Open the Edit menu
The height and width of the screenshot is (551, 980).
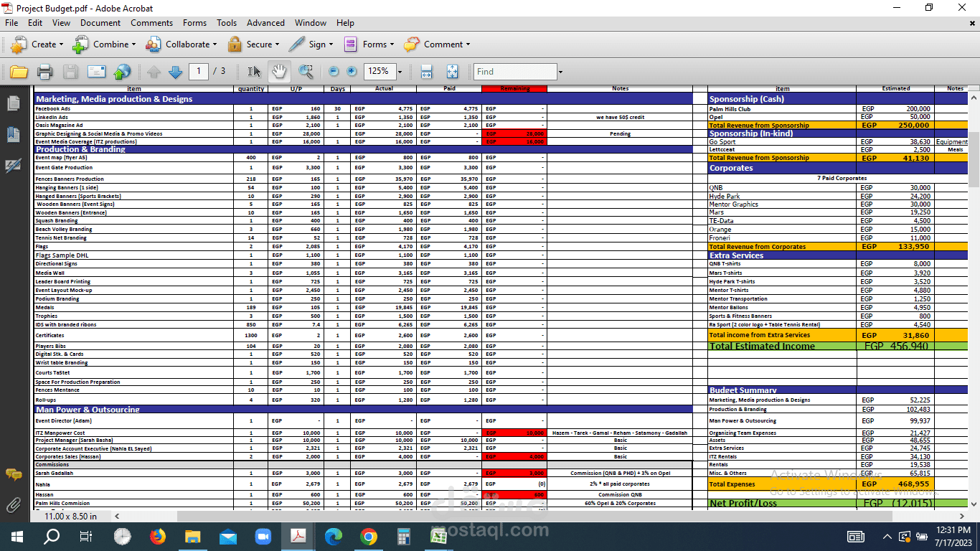coord(35,23)
